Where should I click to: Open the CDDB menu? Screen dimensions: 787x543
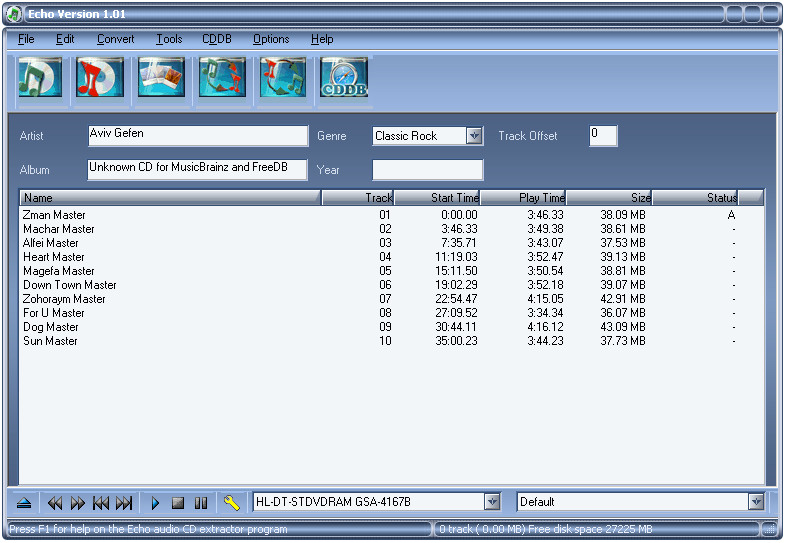coord(217,39)
